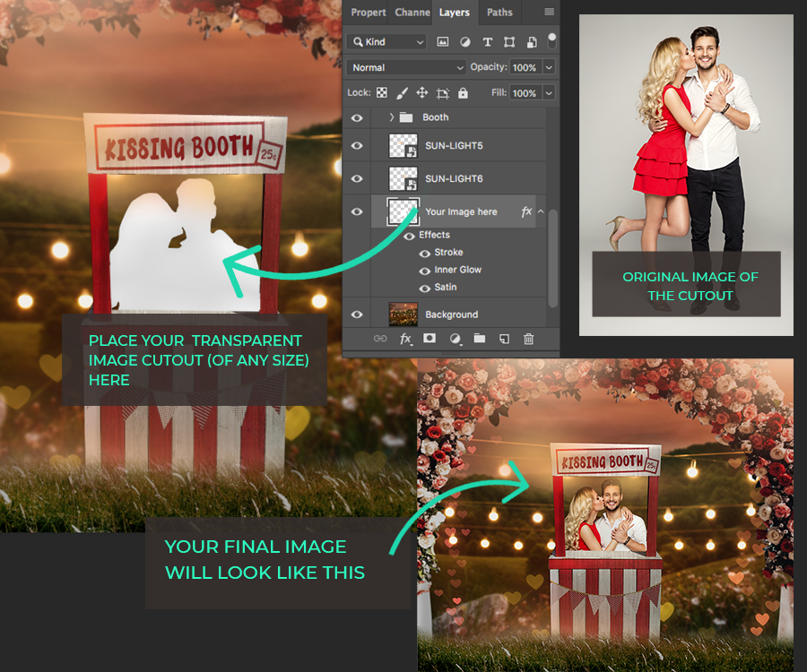Hide the Stroke effect
Screen dimensions: 807x672
(425, 253)
